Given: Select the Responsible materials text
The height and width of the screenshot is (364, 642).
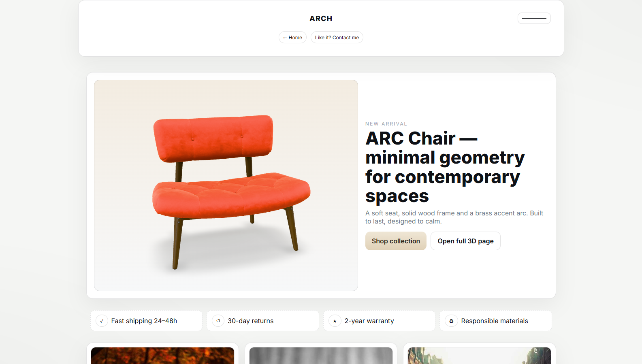Looking at the screenshot, I should [495, 321].
